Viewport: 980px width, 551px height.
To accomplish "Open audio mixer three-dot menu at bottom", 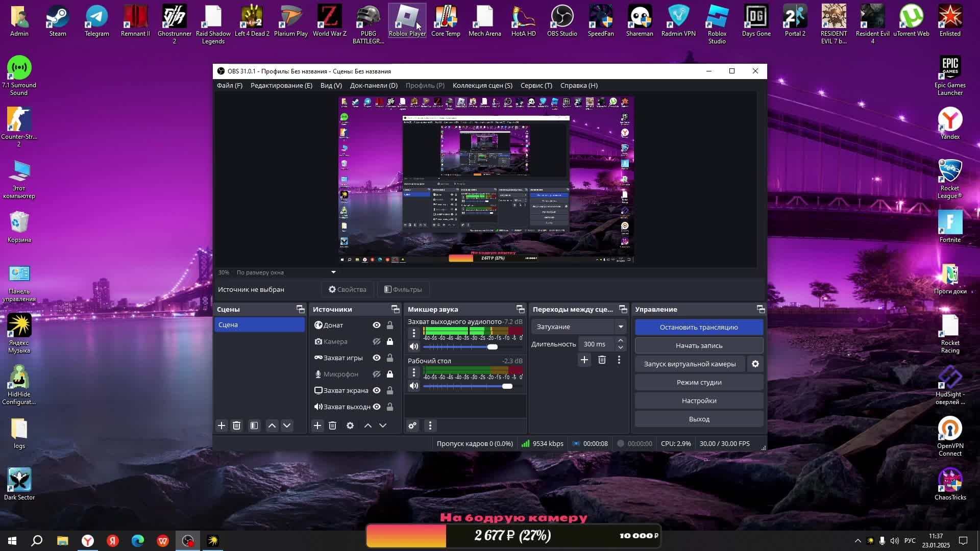I will [430, 425].
